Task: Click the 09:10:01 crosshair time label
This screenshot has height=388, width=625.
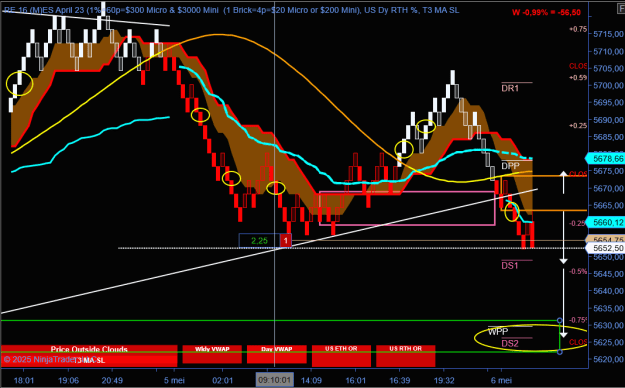Action: [275, 380]
